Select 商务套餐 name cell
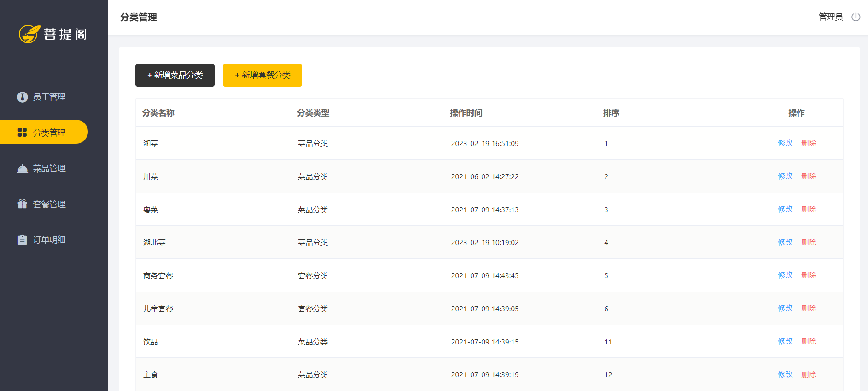 [x=158, y=276]
